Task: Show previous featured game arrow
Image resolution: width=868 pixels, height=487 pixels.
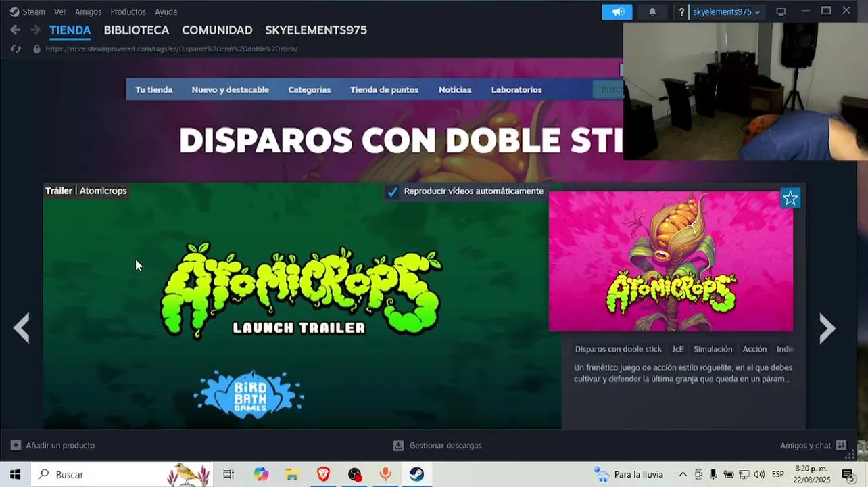Action: (x=22, y=329)
